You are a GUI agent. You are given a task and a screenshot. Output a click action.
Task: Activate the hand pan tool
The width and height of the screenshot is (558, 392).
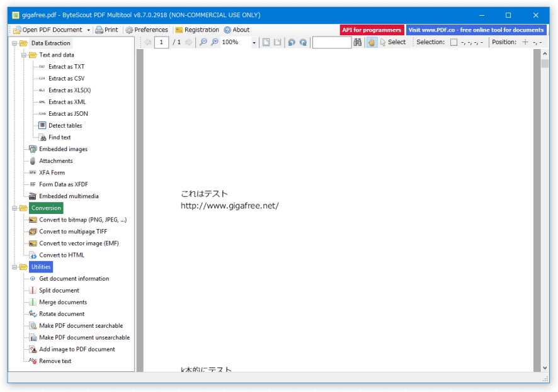[x=372, y=42]
